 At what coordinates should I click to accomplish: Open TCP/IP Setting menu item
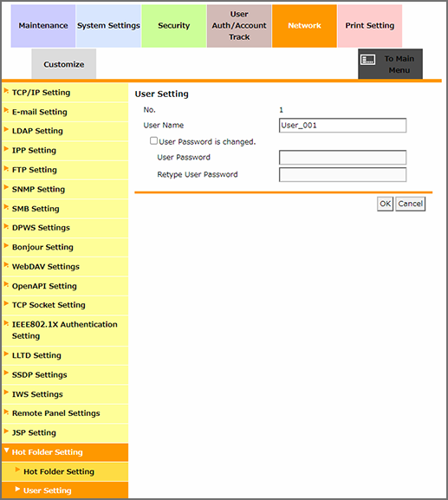[65, 93]
